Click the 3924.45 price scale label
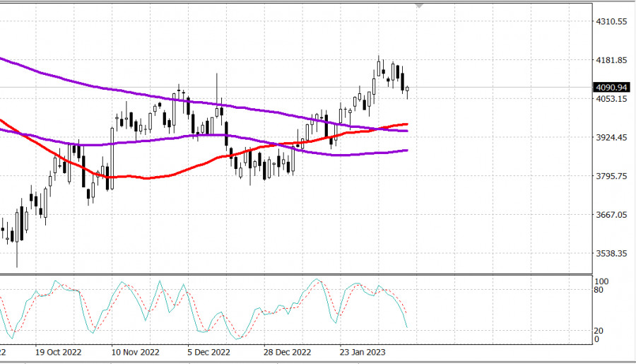Viewport: 636px width, 364px height. pyautogui.click(x=612, y=138)
